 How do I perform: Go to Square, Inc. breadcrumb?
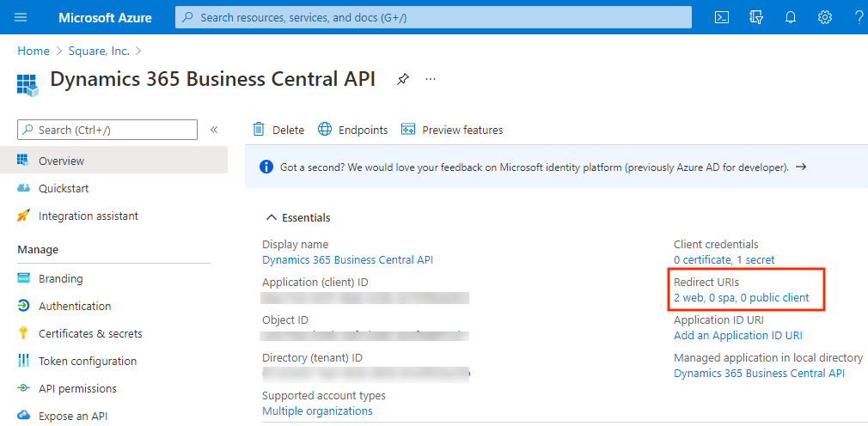(99, 51)
